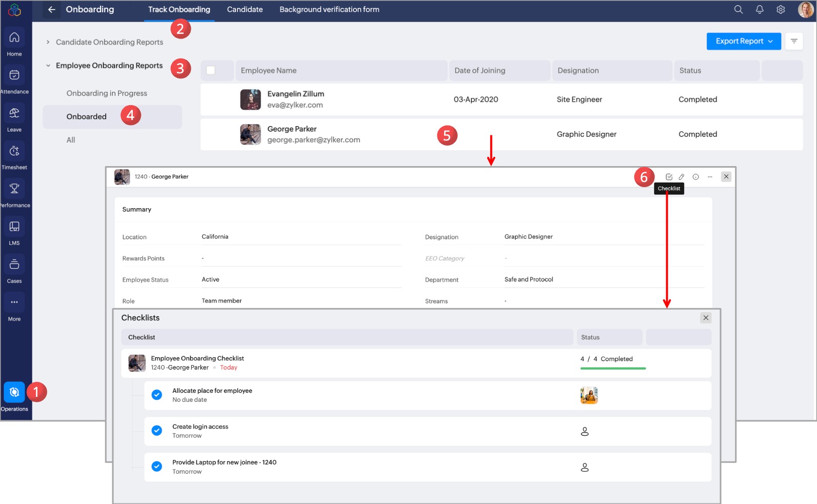Open the Export Report dropdown
Image resolution: width=817 pixels, height=504 pixels.
coord(744,41)
